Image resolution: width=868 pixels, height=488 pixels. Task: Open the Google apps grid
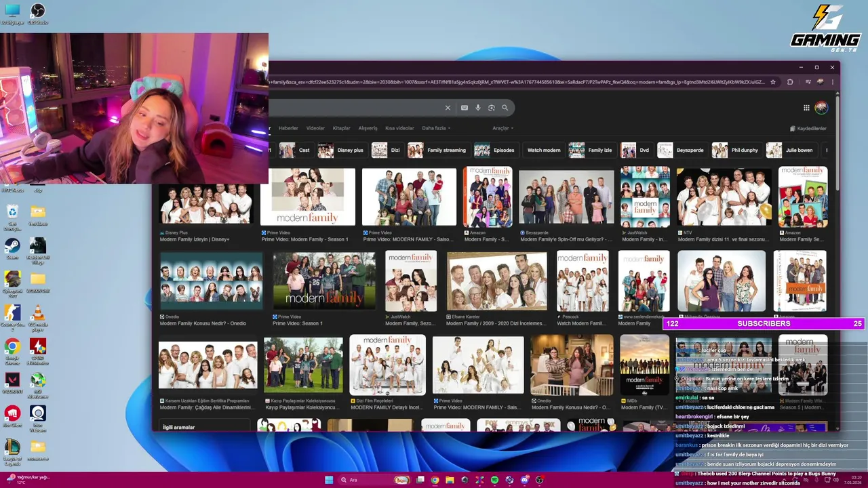[806, 108]
